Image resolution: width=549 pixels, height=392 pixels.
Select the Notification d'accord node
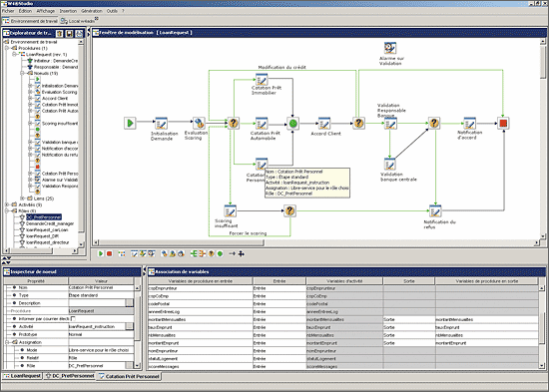tap(469, 124)
